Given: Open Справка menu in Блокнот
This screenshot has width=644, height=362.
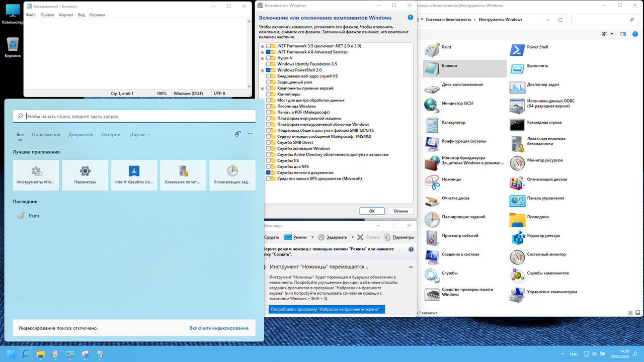Looking at the screenshot, I should (97, 15).
